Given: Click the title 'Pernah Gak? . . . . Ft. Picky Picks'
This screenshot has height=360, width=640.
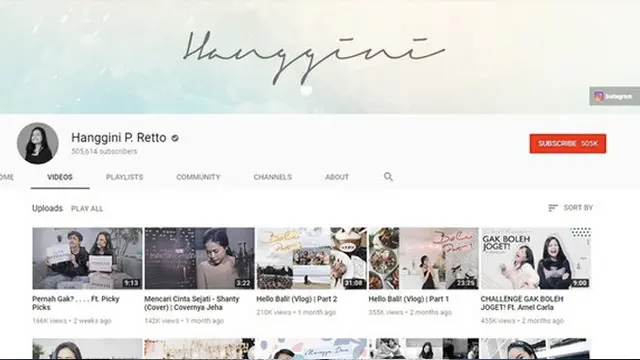Looking at the screenshot, I should (76, 303).
